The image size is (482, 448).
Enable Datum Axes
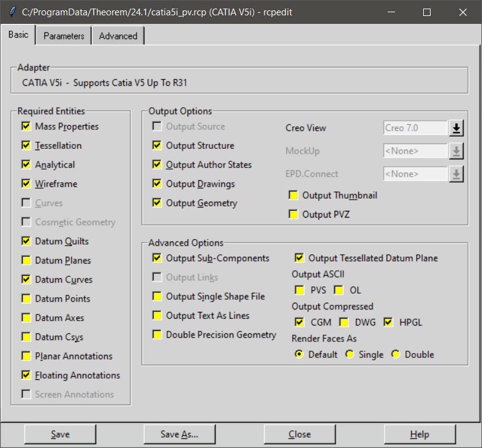[x=26, y=317]
